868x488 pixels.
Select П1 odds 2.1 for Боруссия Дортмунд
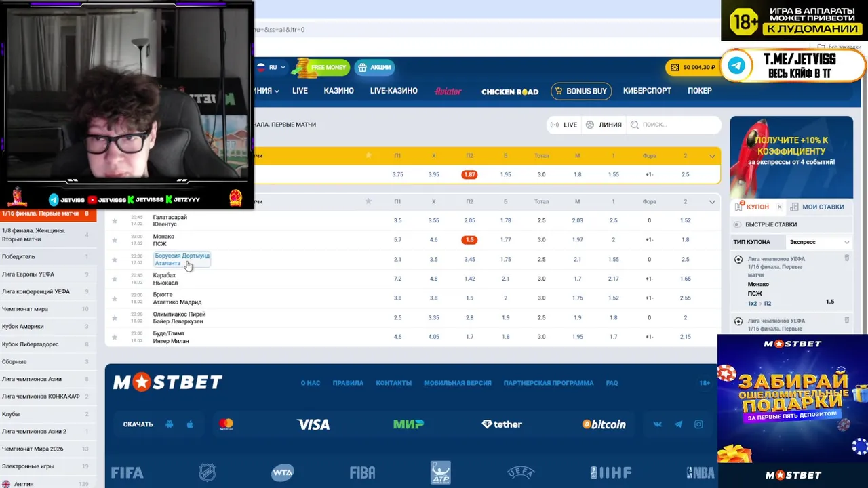click(x=397, y=260)
